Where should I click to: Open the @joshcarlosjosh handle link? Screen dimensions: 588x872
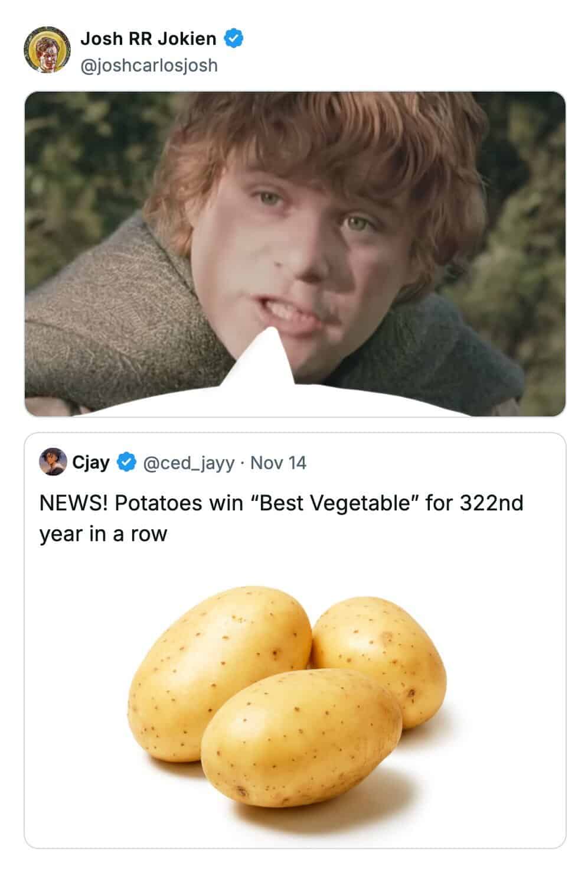(x=148, y=65)
